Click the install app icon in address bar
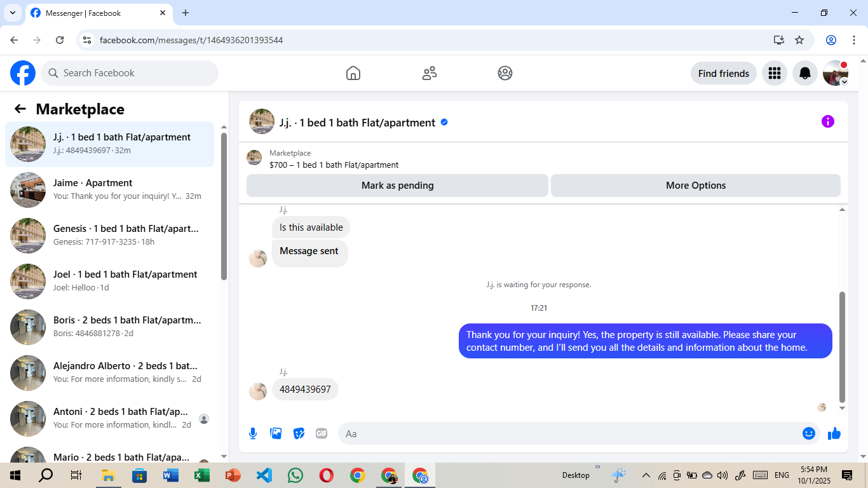Screen dimensions: 868x488 click(x=779, y=40)
